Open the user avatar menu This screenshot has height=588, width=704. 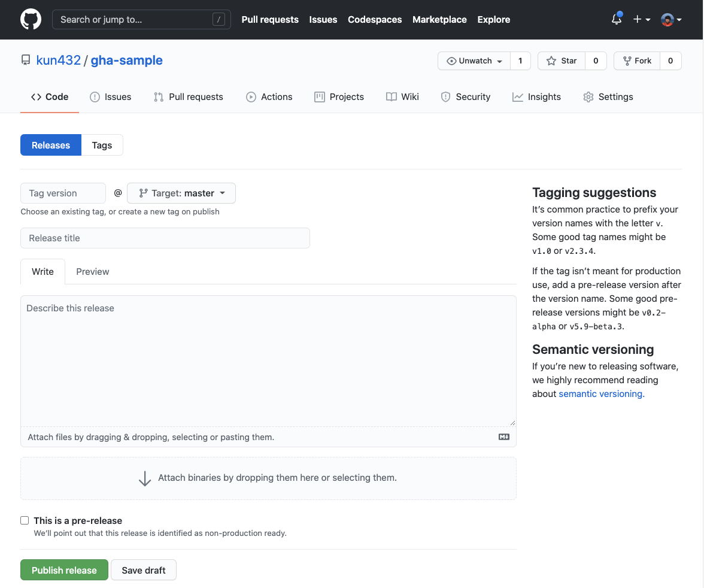[671, 20]
